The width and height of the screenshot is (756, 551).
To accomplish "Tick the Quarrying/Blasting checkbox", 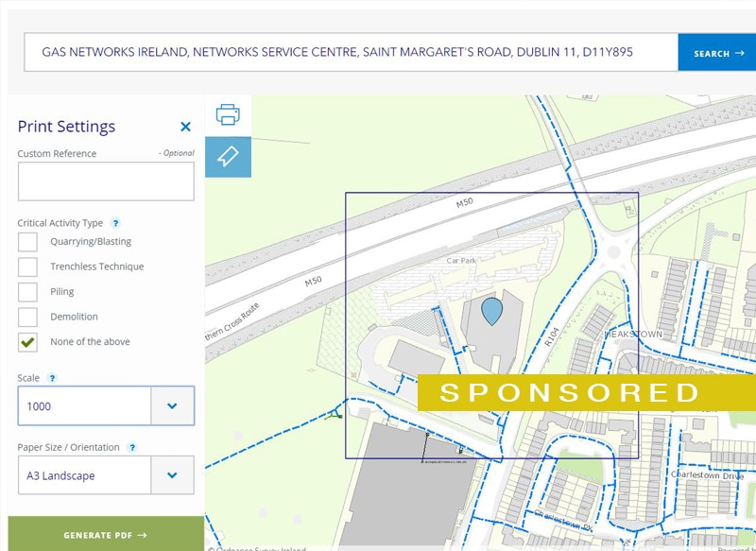I will coord(28,242).
